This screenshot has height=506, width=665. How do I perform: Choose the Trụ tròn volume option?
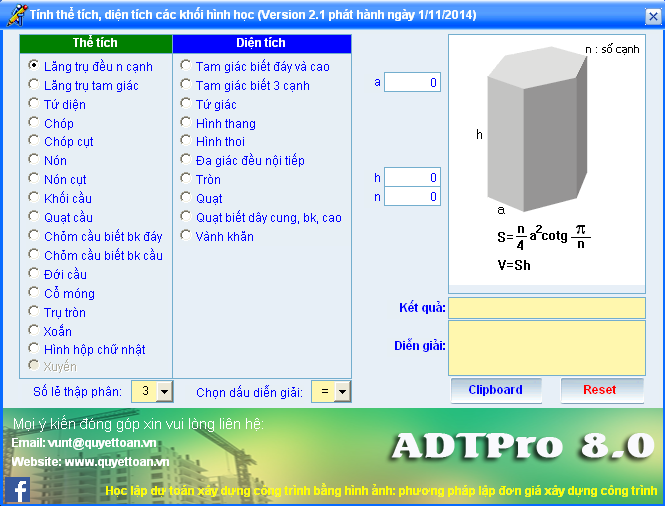(35, 313)
